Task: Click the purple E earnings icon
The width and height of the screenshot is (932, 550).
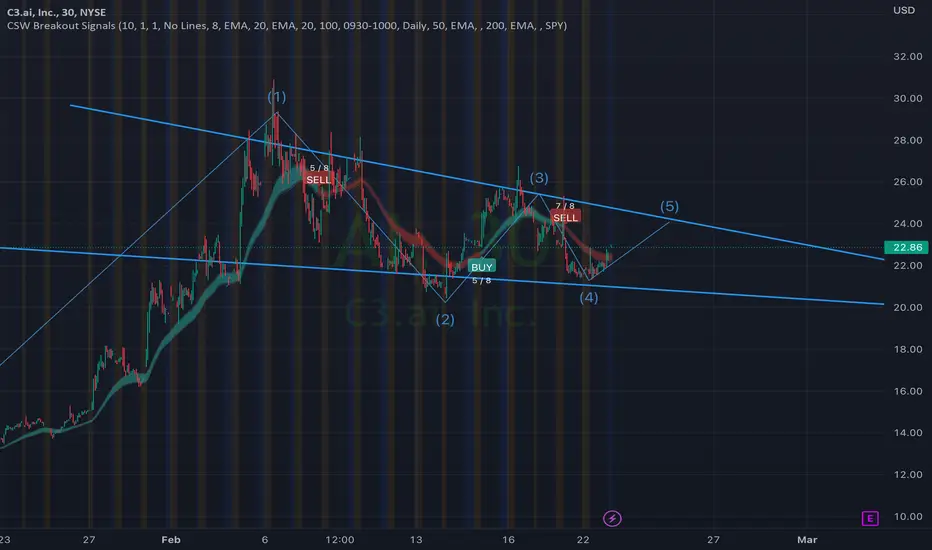Action: (x=870, y=518)
